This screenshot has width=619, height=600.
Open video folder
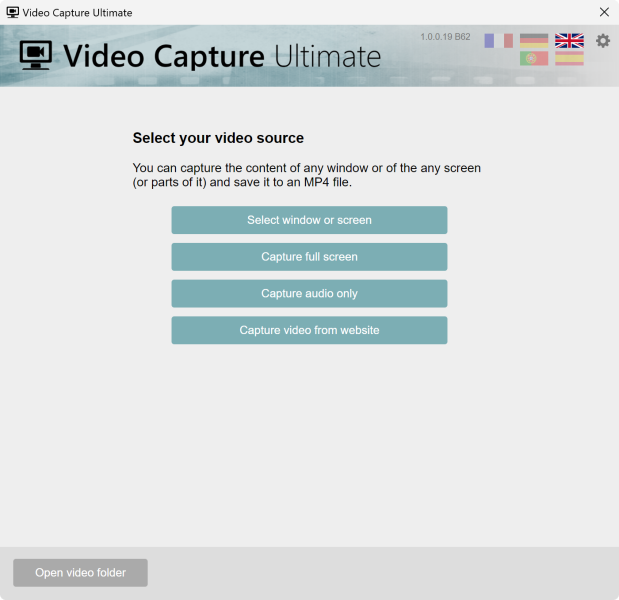(80, 573)
